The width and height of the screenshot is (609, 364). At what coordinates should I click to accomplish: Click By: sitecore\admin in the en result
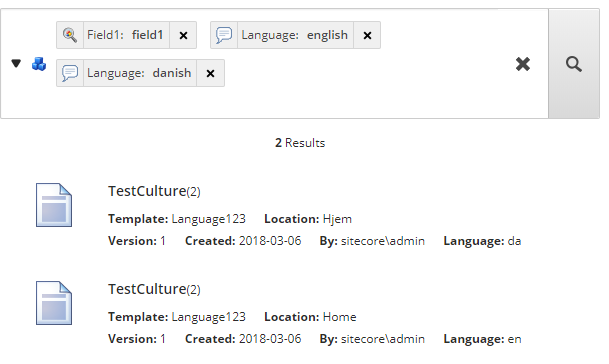click(x=372, y=339)
